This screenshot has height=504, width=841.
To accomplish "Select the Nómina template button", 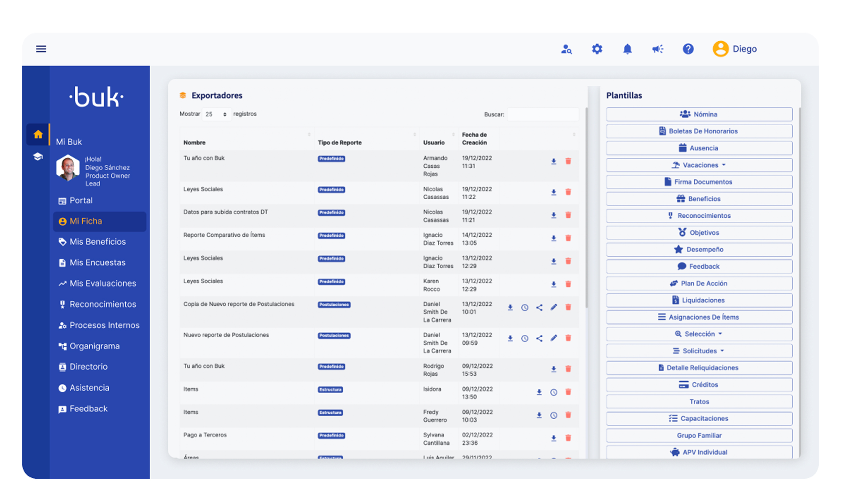I will tap(699, 115).
